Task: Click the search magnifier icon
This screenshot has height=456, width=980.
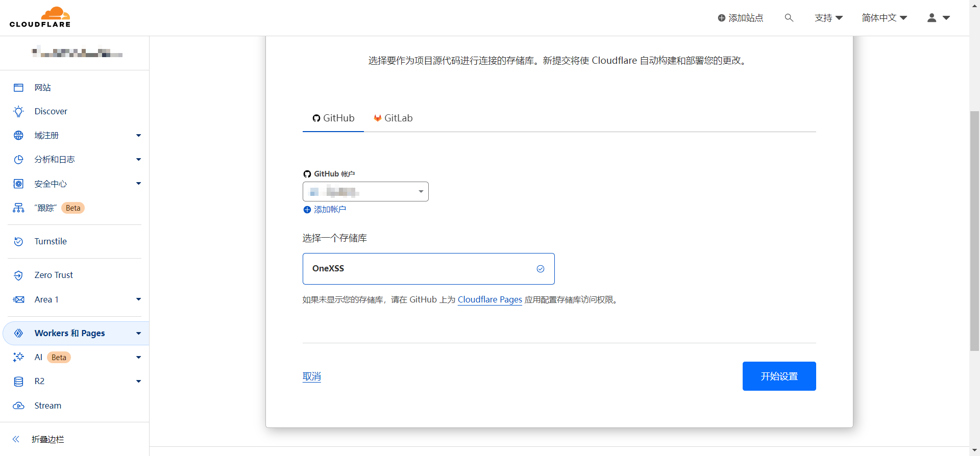Action: [x=789, y=18]
